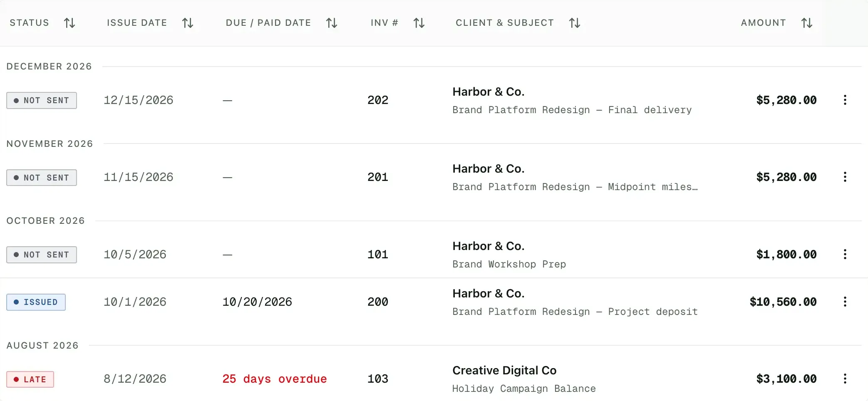Click invoice number 200
868x401 pixels.
click(x=378, y=302)
